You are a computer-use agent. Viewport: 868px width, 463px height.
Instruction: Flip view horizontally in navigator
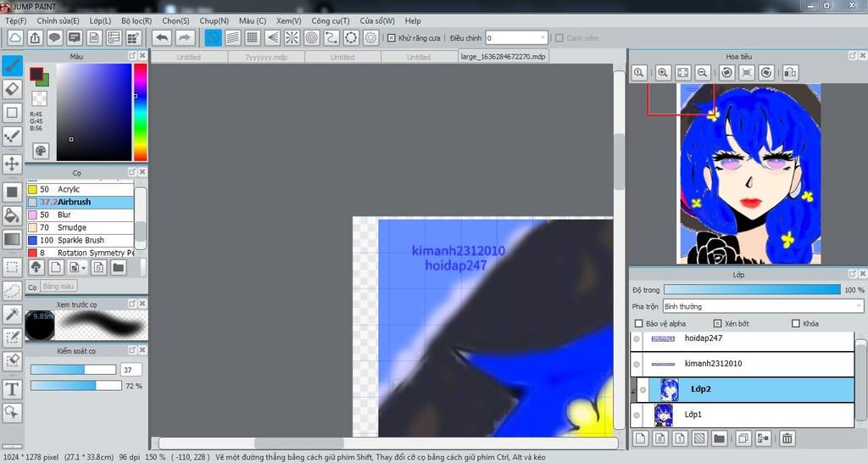[x=791, y=73]
